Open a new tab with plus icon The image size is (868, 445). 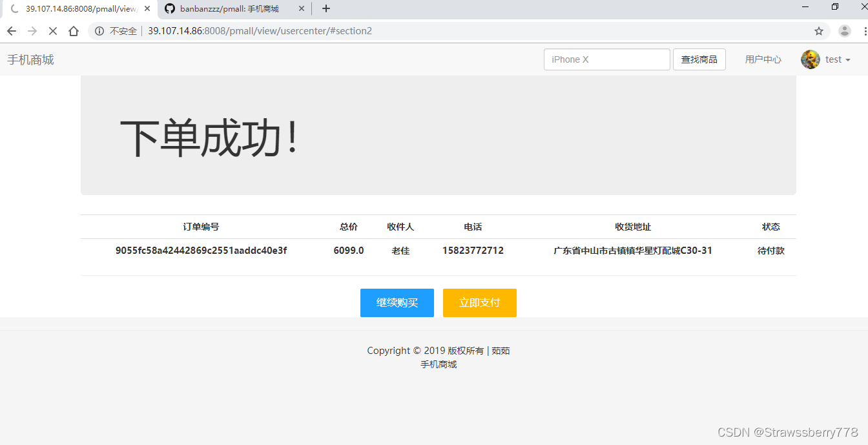(326, 8)
